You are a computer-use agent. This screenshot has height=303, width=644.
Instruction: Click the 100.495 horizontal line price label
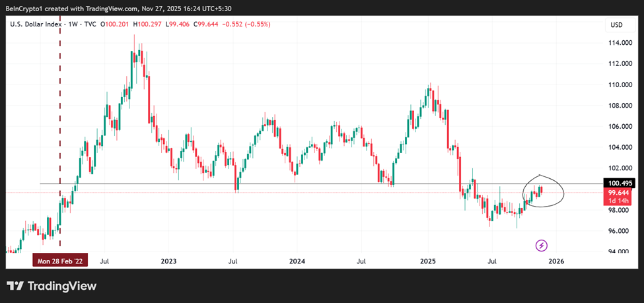620,184
